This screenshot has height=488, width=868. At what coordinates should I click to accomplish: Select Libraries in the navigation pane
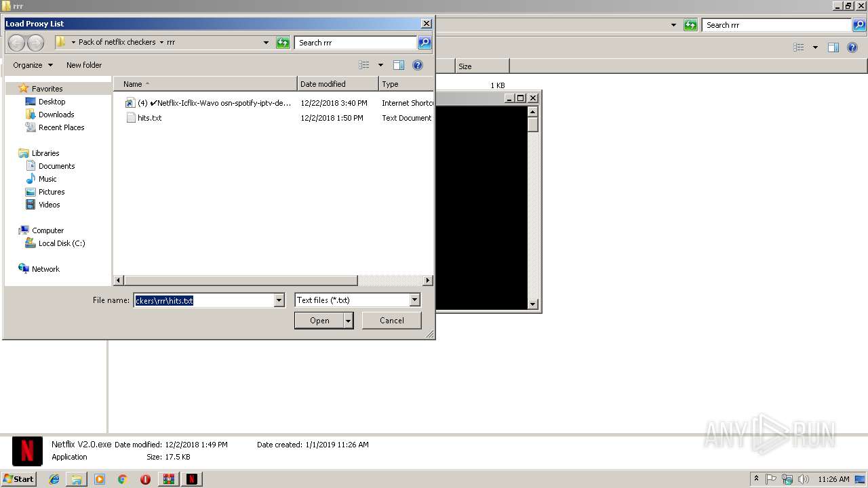tap(45, 153)
